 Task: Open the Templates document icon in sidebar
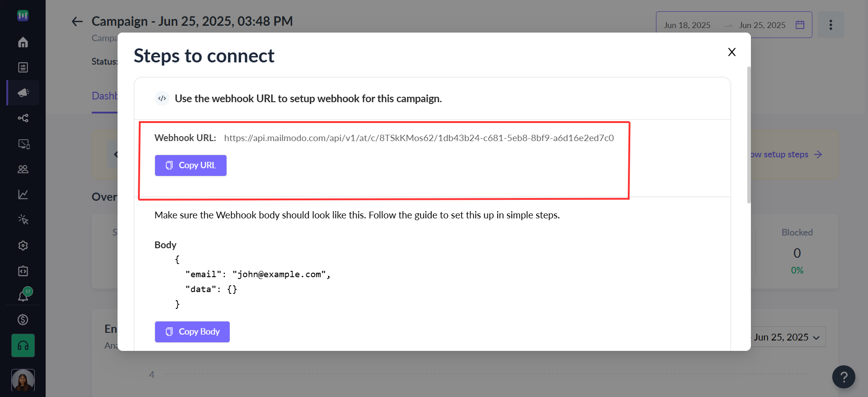tap(23, 67)
